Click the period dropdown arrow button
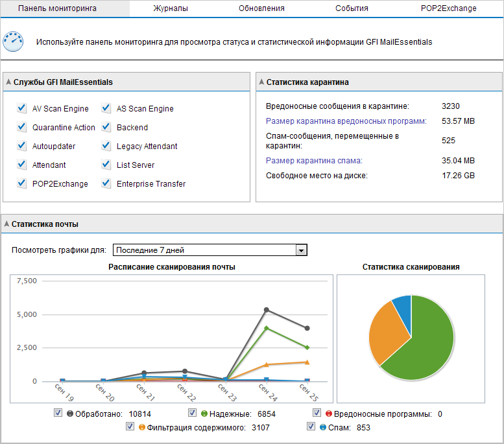This screenshot has width=504, height=444. coord(301,250)
